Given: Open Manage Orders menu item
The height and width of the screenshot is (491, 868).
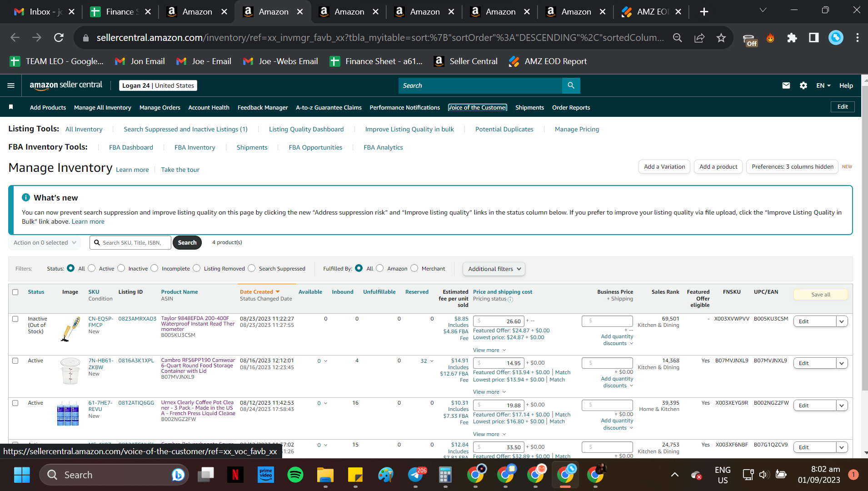Looking at the screenshot, I should (160, 107).
